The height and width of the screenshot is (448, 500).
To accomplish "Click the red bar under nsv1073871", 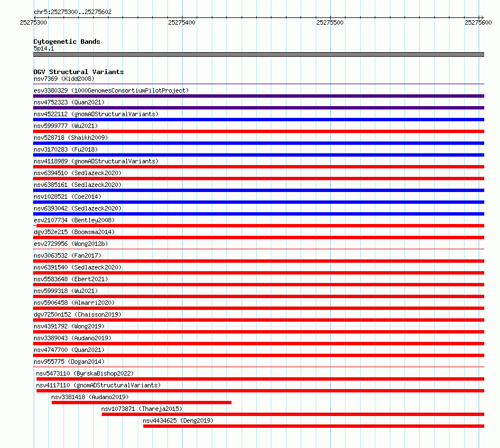I will [293, 414].
